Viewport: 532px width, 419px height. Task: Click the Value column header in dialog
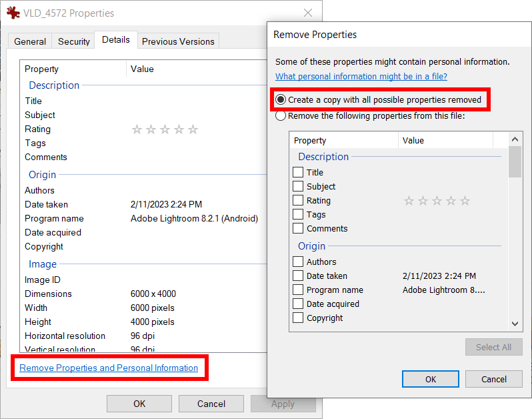tap(445, 140)
